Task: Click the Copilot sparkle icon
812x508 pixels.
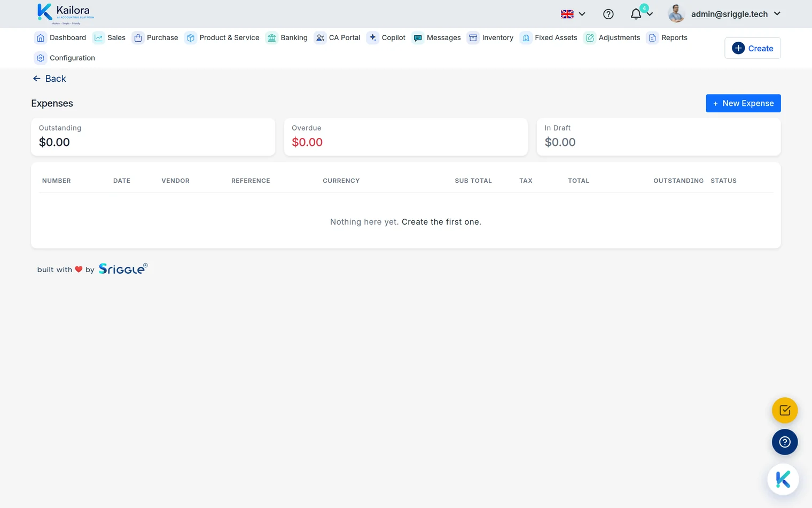Action: 373,38
